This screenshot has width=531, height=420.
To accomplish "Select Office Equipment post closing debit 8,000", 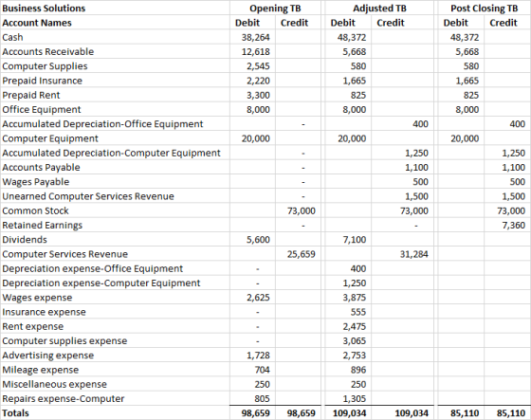I will coord(467,109).
